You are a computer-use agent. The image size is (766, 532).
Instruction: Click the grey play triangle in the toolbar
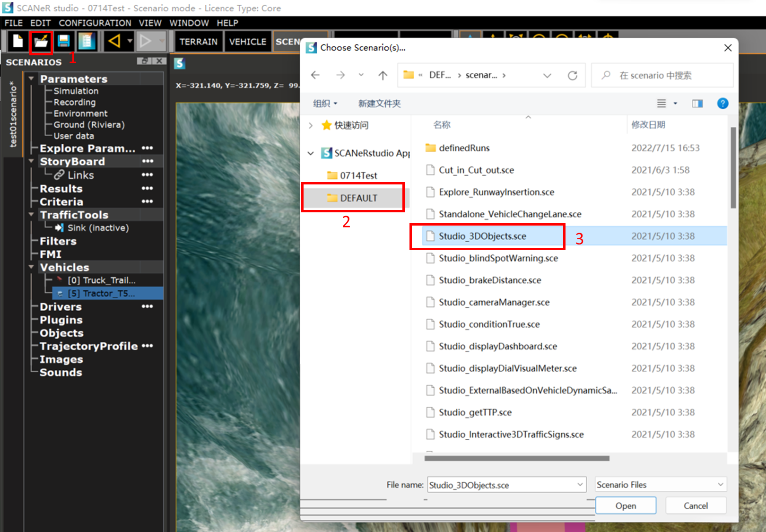[145, 42]
